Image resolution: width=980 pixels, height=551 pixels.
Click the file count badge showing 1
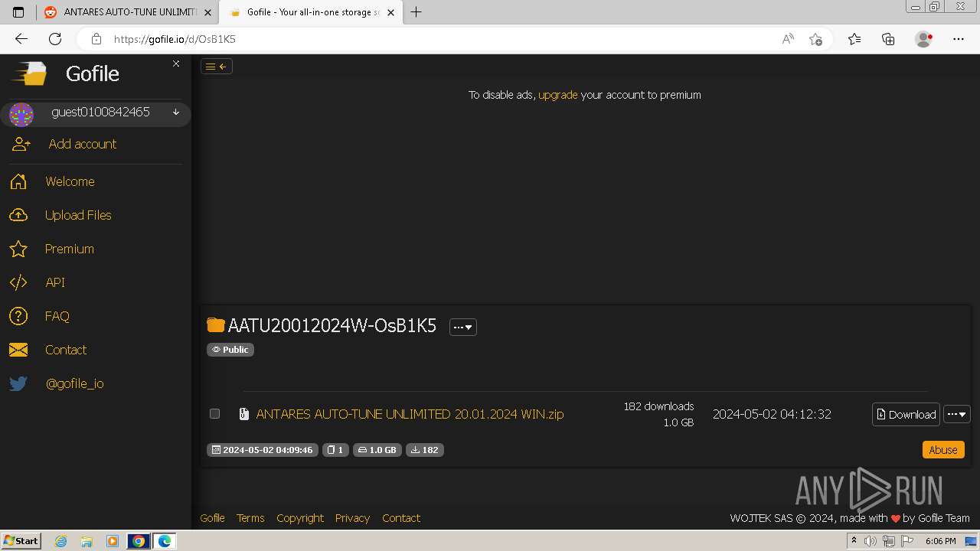[335, 450]
